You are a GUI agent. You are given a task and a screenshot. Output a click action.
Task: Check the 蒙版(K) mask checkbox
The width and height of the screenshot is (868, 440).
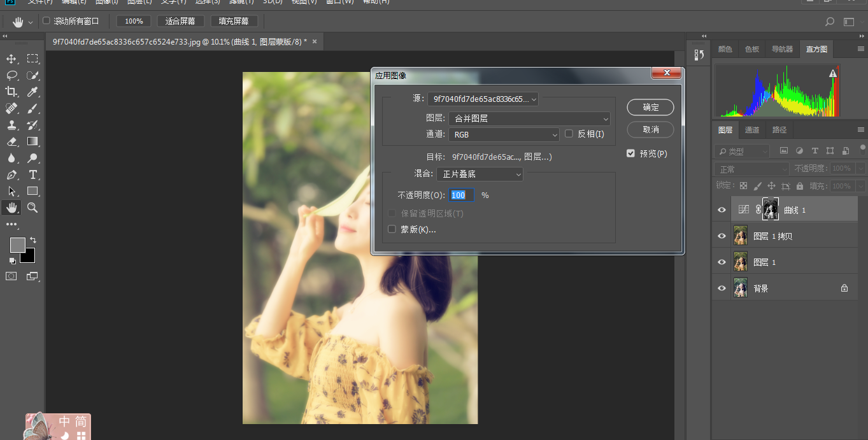392,229
